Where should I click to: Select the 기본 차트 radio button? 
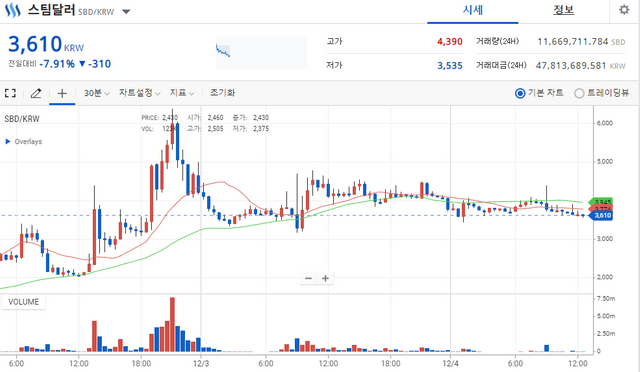click(x=520, y=94)
